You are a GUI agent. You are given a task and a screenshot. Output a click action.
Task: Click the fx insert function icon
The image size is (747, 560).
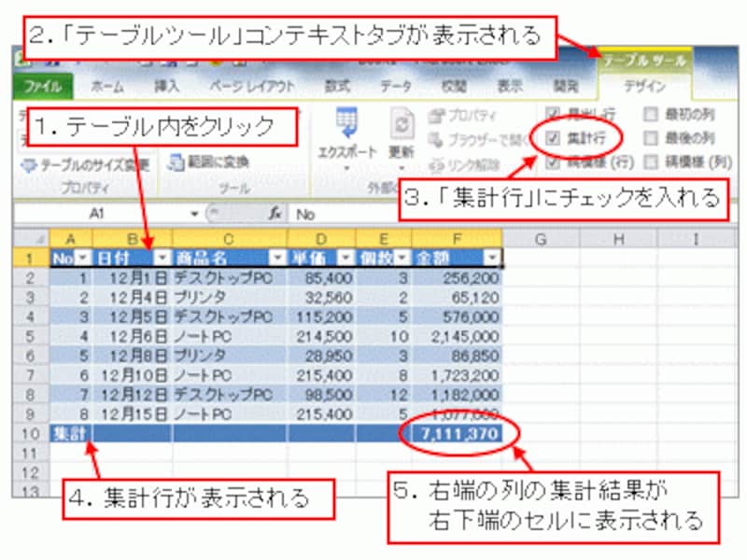coord(275,214)
